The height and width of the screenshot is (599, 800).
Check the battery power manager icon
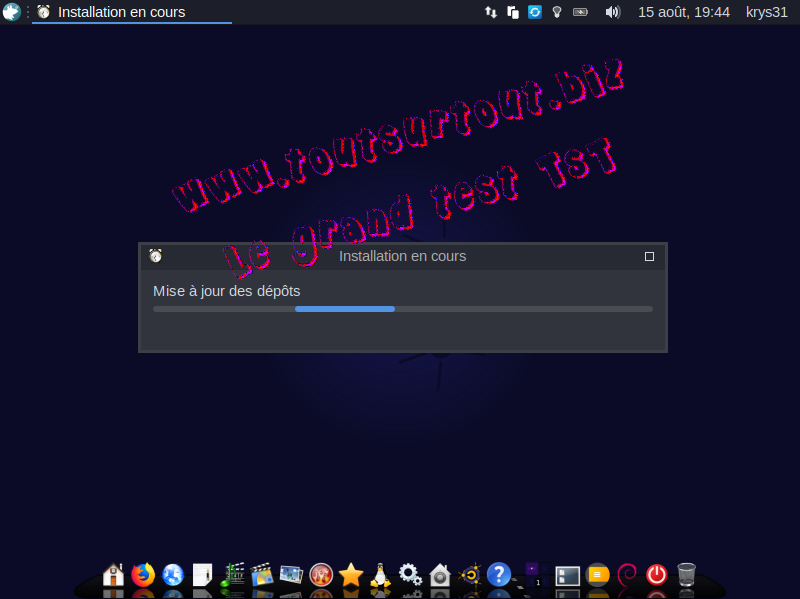click(580, 12)
